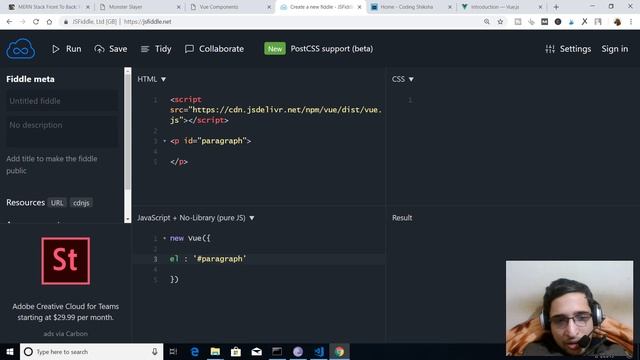
Task: Click Sign in
Action: point(614,49)
